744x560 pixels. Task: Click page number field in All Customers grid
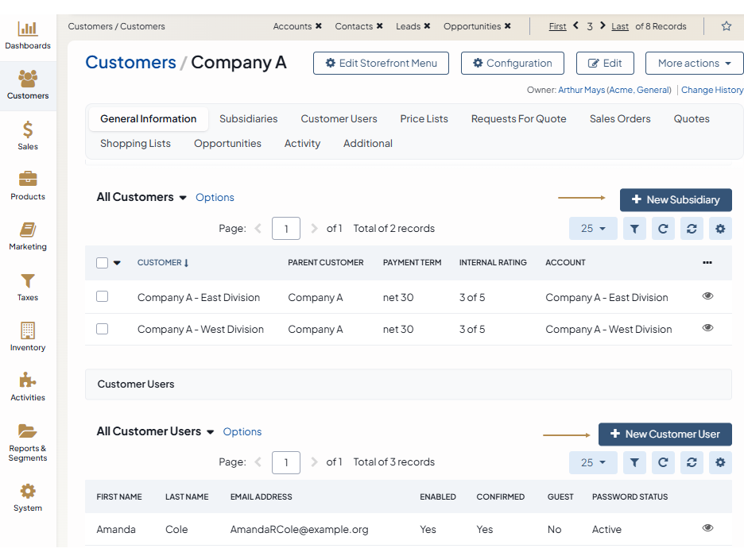point(285,229)
